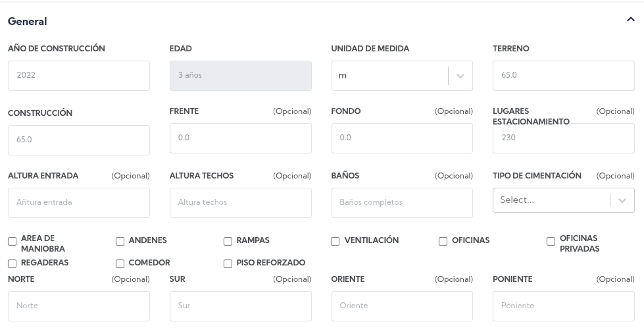644x328 pixels.
Task: Select the Frente input field
Action: [240, 138]
